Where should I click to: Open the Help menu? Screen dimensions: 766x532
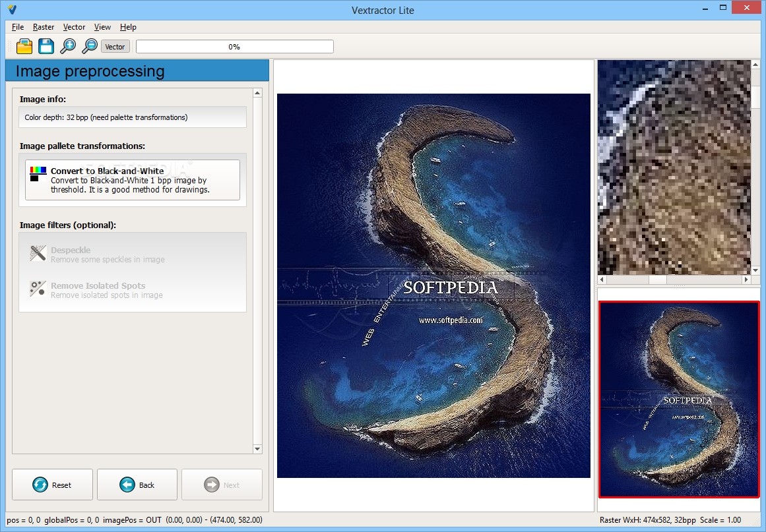click(x=128, y=27)
